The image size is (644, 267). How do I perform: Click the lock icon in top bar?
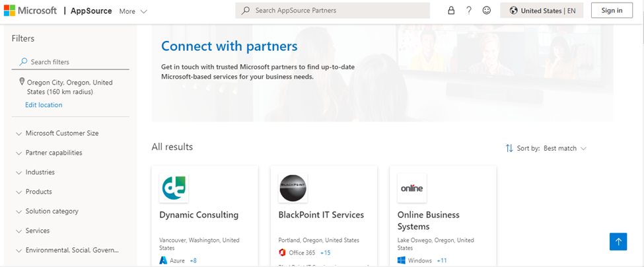451,11
